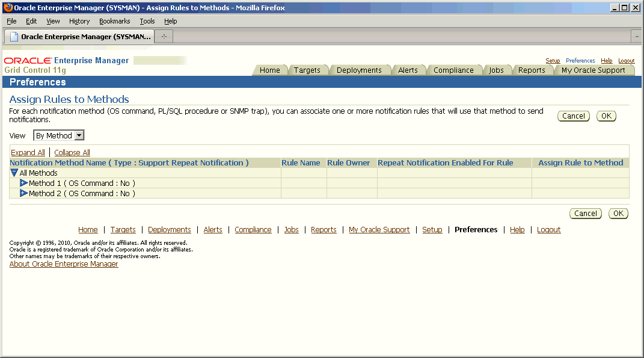Click the footer Deployments link
Image resolution: width=644 pixels, height=358 pixels.
tap(169, 229)
